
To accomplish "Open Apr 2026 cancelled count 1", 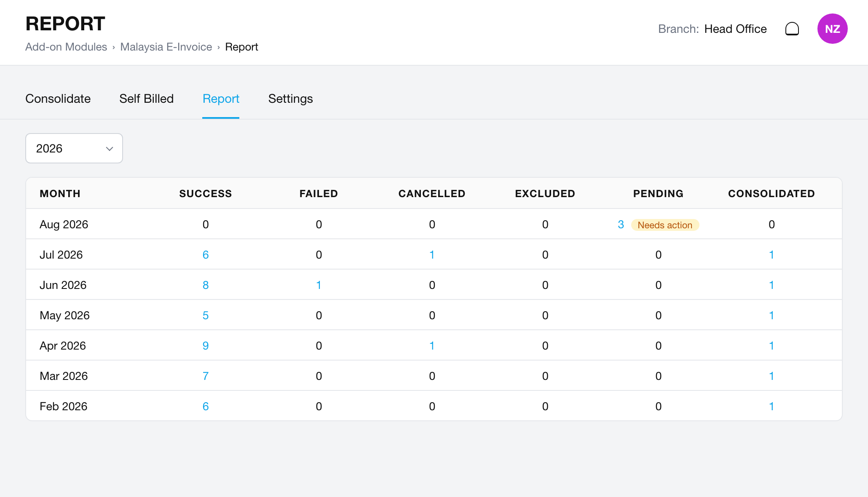I will (x=432, y=346).
